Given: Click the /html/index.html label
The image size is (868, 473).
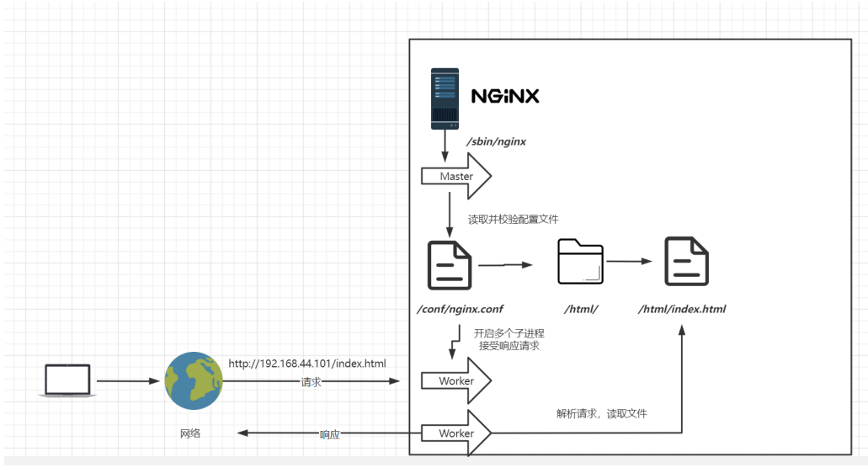Looking at the screenshot, I should tap(682, 309).
